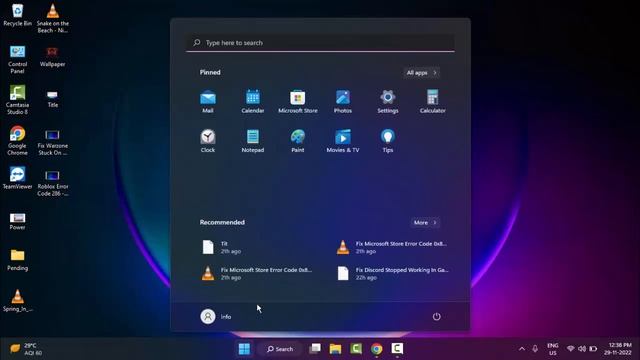Viewport: 640px width, 360px height.
Task: Open the Mail app in Pinned
Action: coord(208,101)
